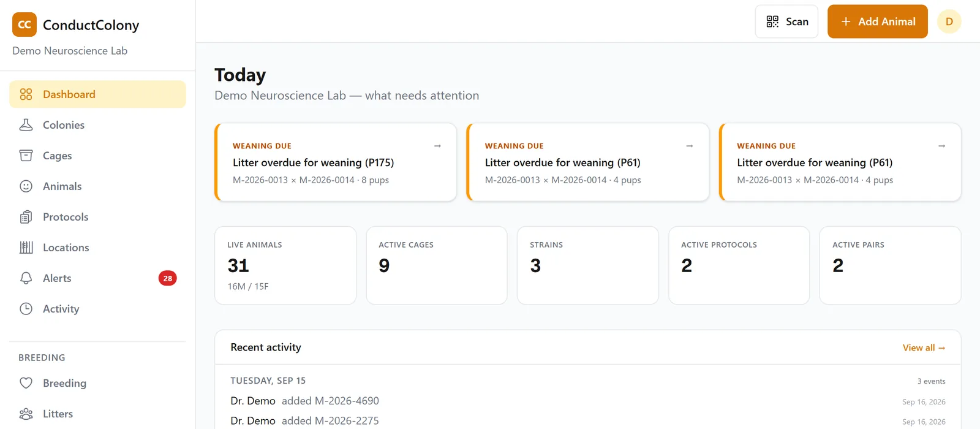Click the red 28 alerts badge
This screenshot has height=429, width=980.
(x=167, y=278)
